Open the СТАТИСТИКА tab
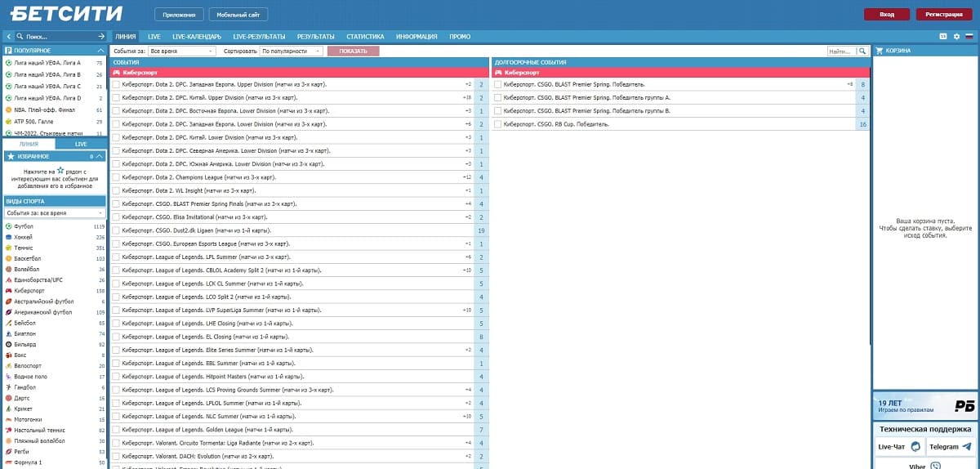This screenshot has height=469, width=980. [365, 37]
